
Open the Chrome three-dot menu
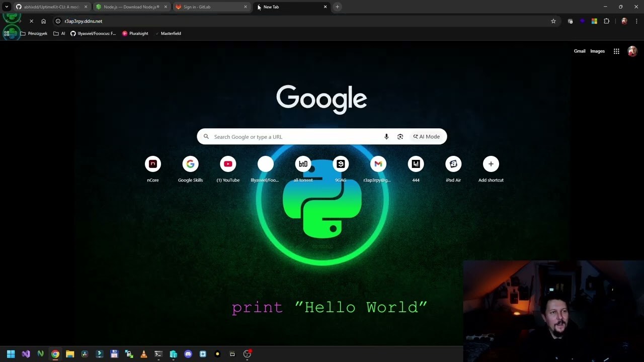[x=636, y=21]
